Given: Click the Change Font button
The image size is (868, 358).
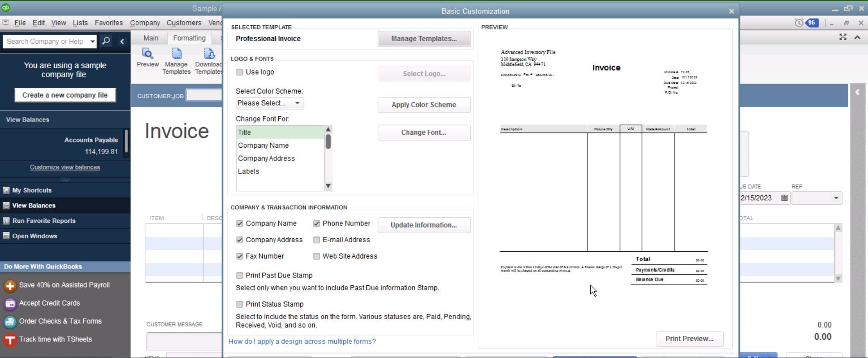Looking at the screenshot, I should 423,132.
